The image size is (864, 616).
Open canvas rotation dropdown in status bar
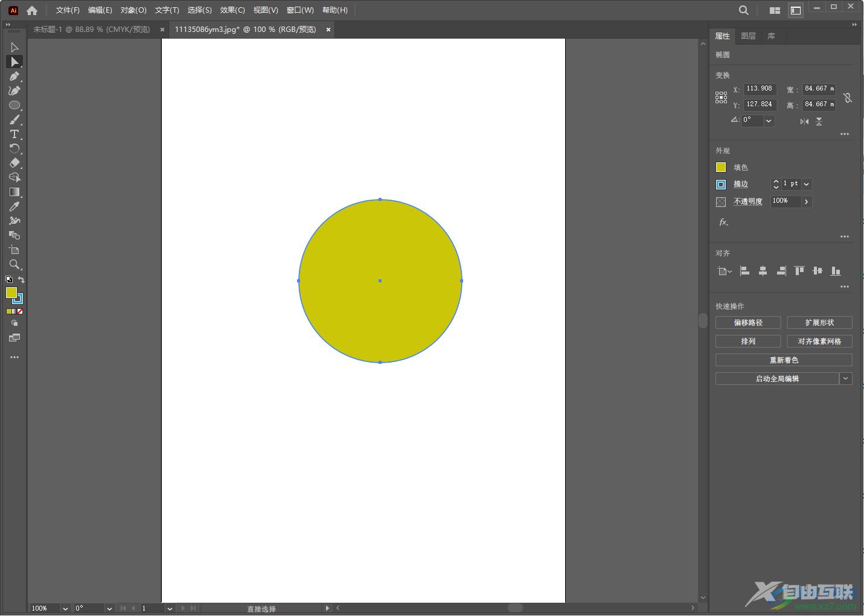[x=109, y=608]
